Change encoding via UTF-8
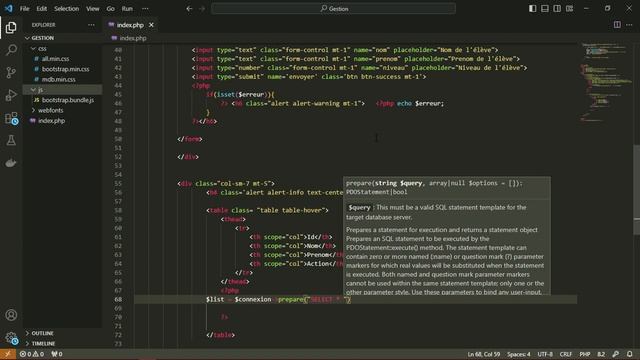640x360 pixels. [545, 354]
